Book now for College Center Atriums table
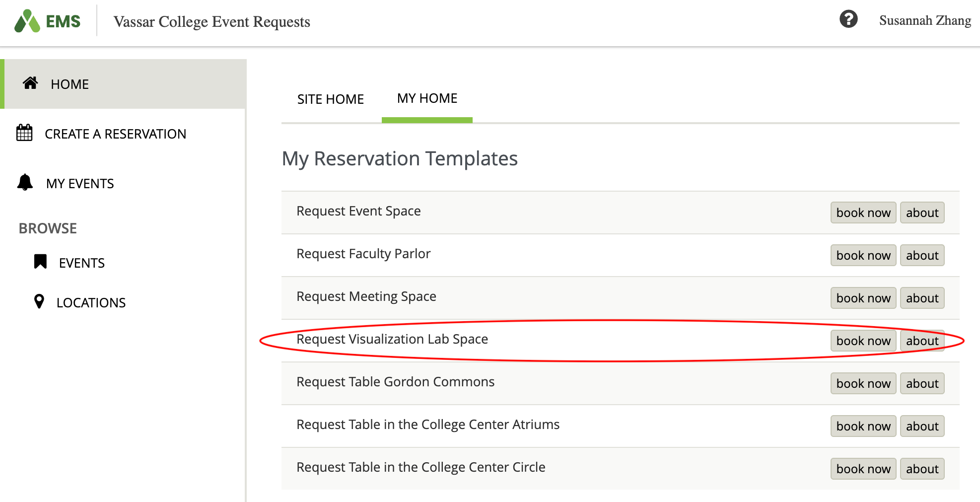The height and width of the screenshot is (502, 980). 863,427
